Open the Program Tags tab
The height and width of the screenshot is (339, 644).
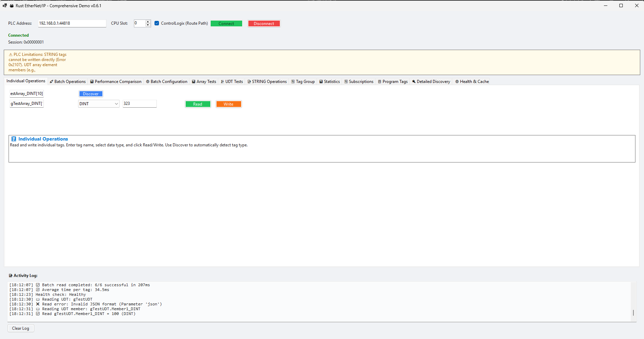click(393, 81)
